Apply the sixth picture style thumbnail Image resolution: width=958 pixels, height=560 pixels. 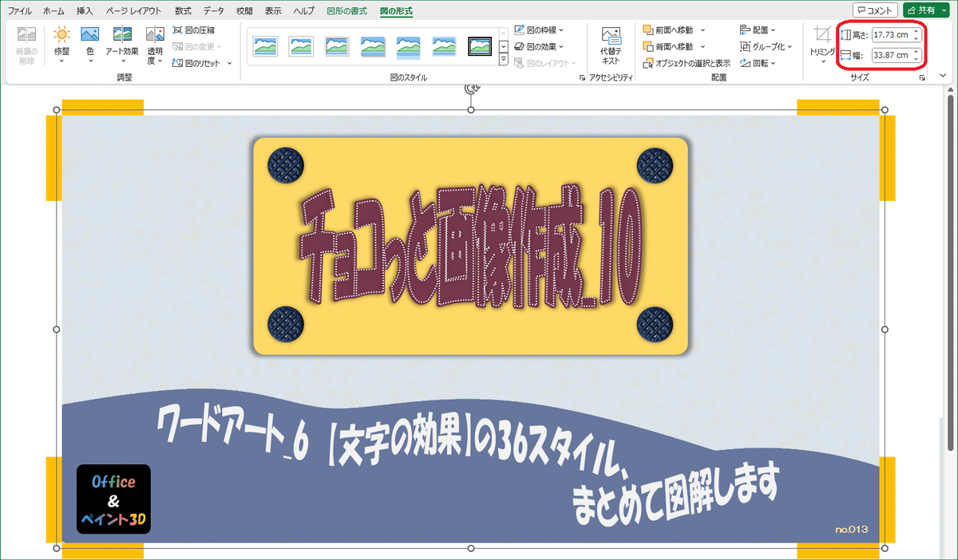(x=445, y=46)
